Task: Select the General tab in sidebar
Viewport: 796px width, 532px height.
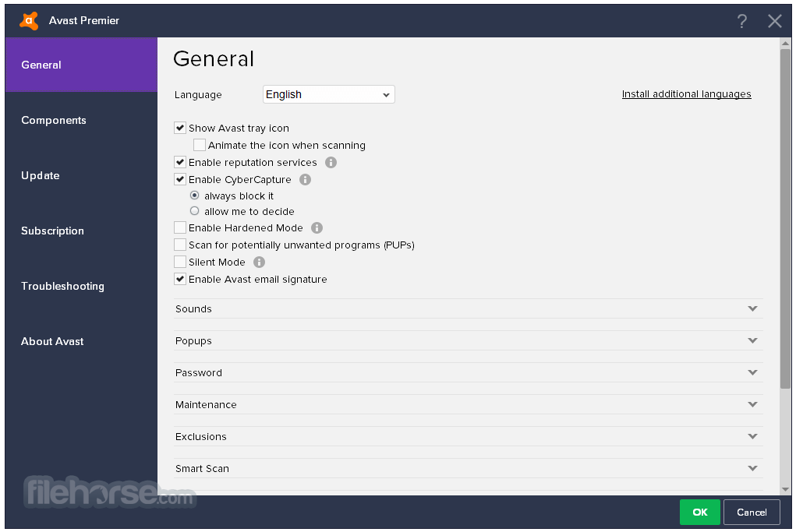Action: click(x=81, y=65)
